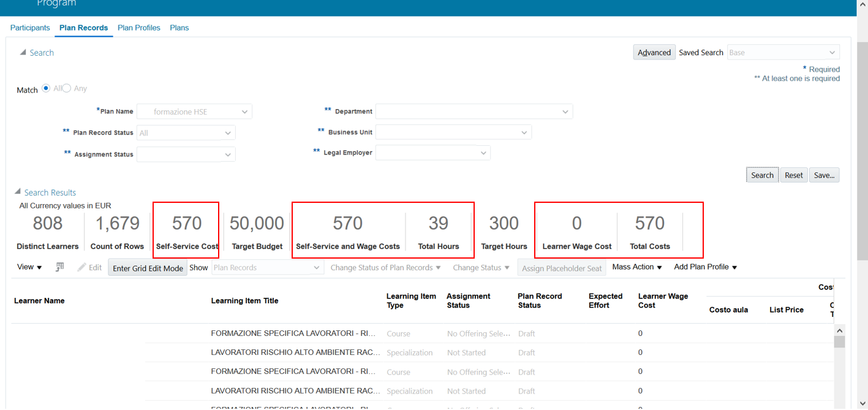Open the Business Unit dropdown
Image resolution: width=868 pixels, height=410 pixels.
pyautogui.click(x=453, y=132)
